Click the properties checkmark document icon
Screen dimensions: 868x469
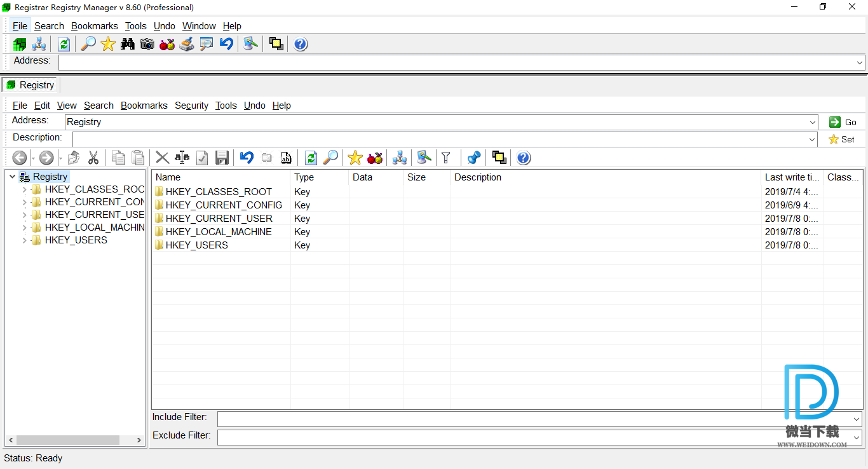(x=202, y=158)
